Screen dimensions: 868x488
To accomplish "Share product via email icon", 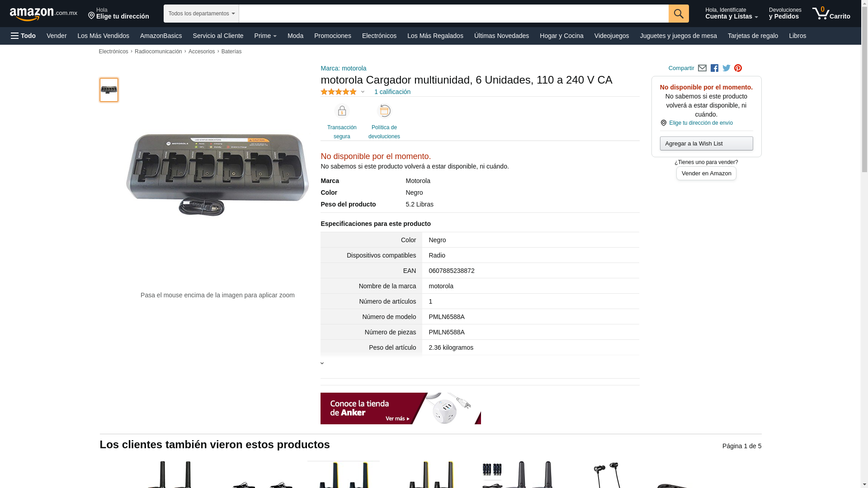I will point(702,68).
